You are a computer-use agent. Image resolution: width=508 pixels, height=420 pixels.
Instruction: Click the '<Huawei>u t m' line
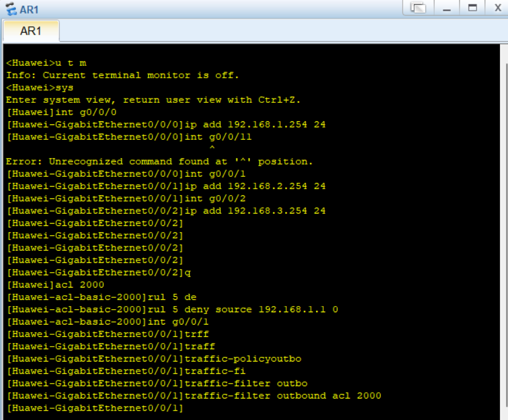point(46,63)
